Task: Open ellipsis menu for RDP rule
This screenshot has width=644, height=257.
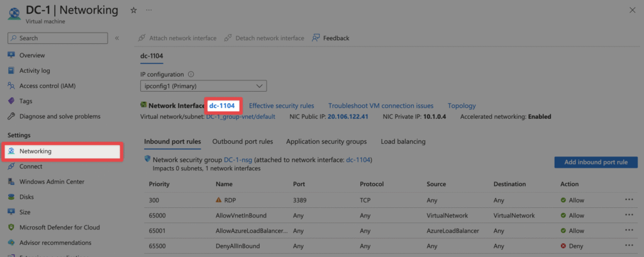Action: [629, 200]
